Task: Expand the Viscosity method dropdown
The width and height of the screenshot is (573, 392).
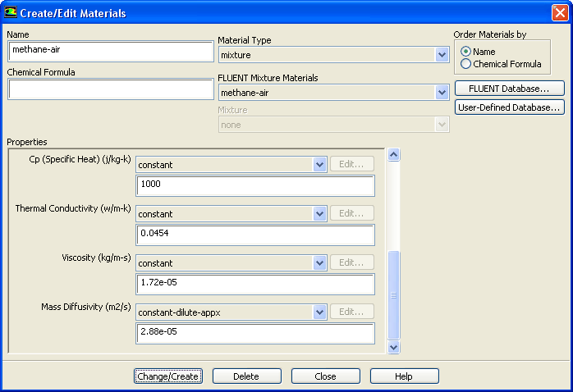Action: pos(320,263)
